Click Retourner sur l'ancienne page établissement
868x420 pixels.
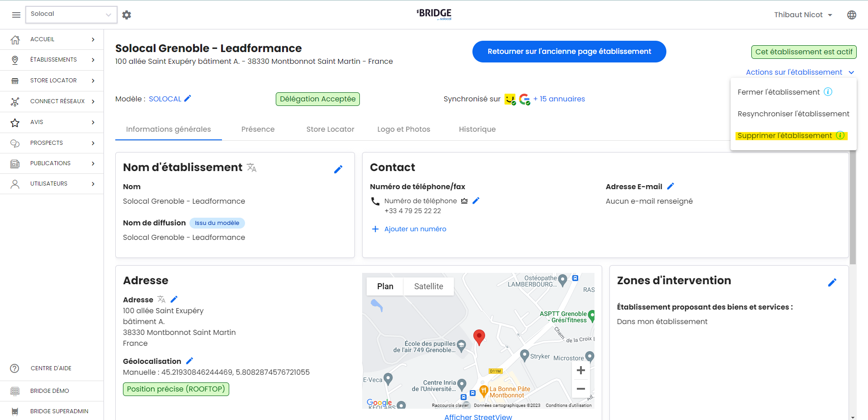point(569,52)
